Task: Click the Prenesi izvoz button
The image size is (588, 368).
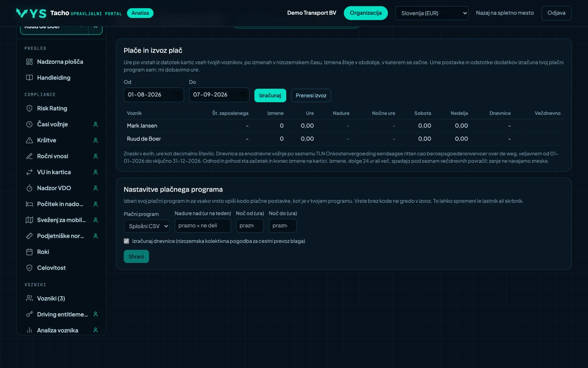Action: (311, 95)
